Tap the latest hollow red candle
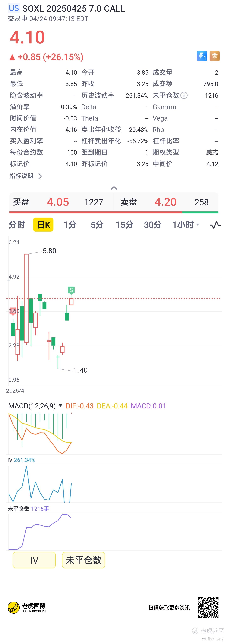 click(x=71, y=301)
